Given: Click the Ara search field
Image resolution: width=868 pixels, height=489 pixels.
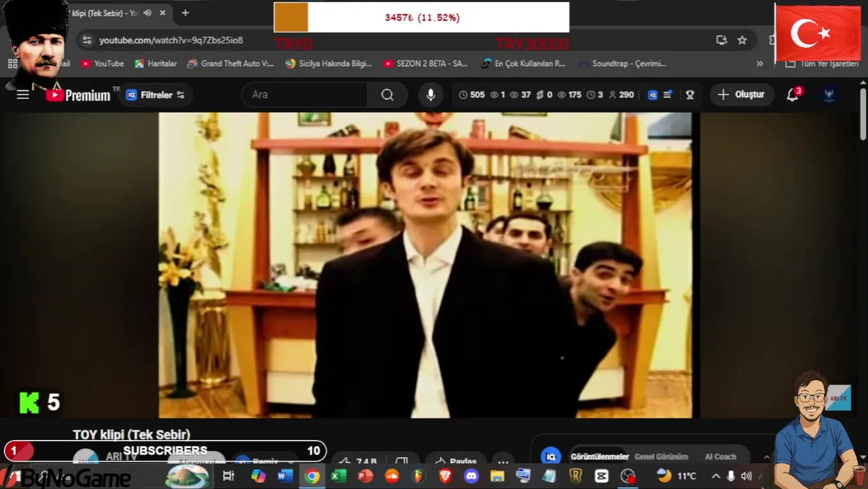Looking at the screenshot, I should pos(304,94).
